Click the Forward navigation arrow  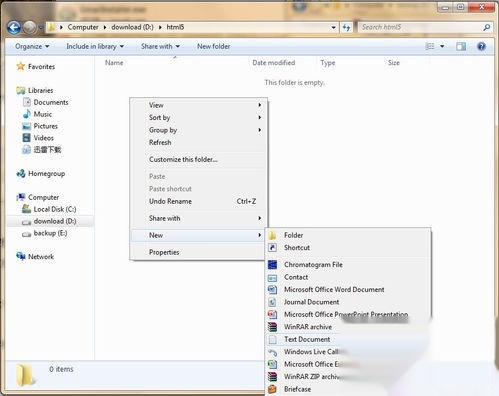[29, 27]
